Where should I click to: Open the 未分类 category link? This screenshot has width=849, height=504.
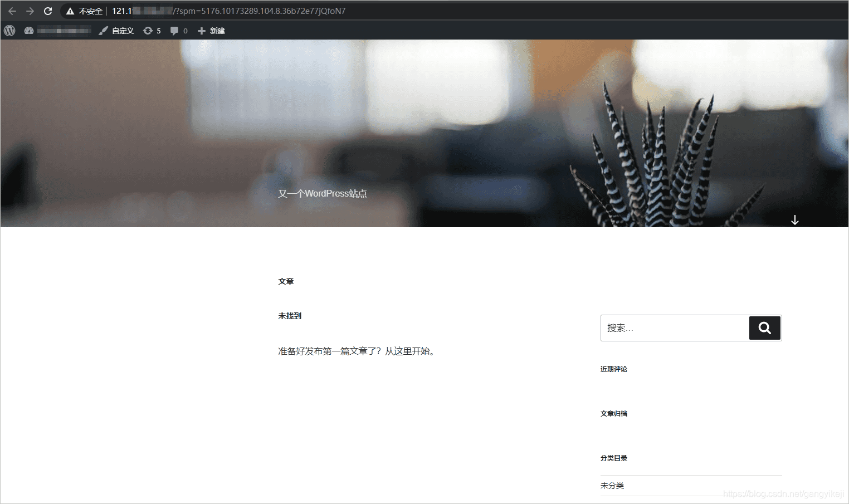click(x=612, y=486)
